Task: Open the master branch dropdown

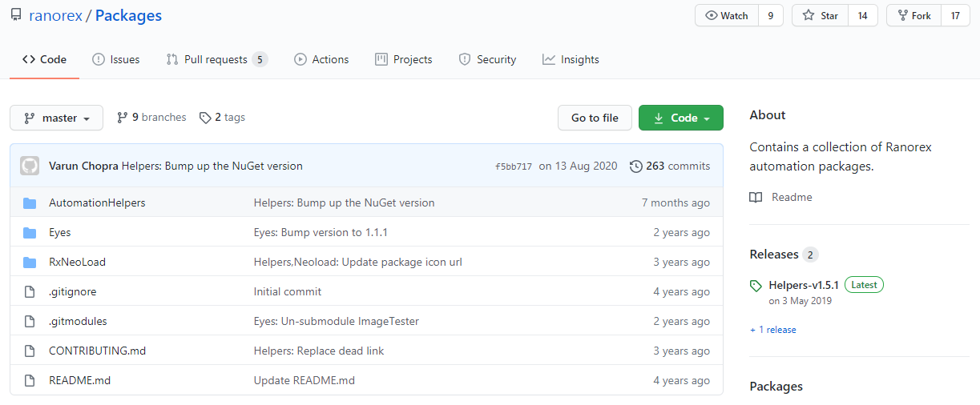Action: (56, 118)
